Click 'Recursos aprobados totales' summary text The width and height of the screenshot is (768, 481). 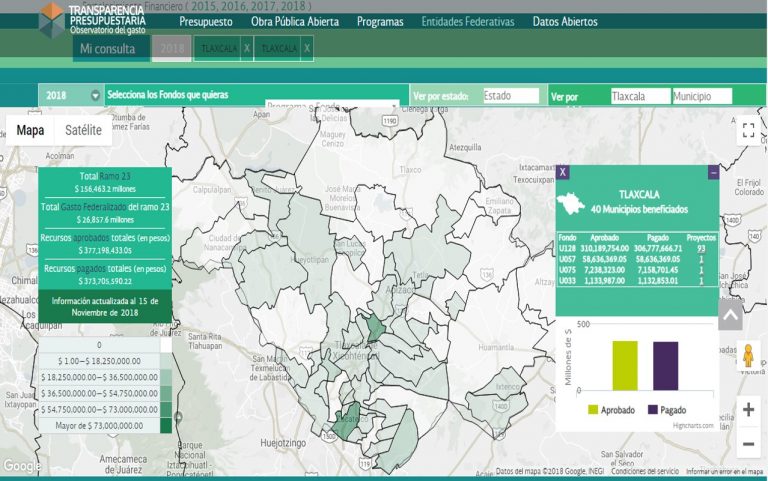105,238
